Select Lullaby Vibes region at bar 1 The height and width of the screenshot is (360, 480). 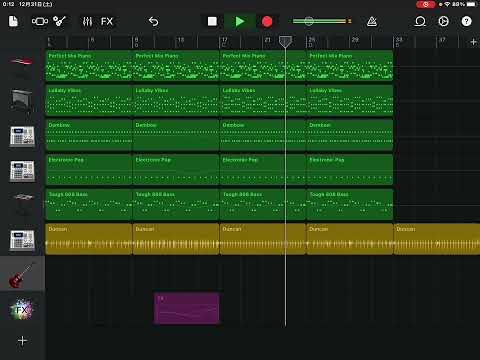point(89,100)
